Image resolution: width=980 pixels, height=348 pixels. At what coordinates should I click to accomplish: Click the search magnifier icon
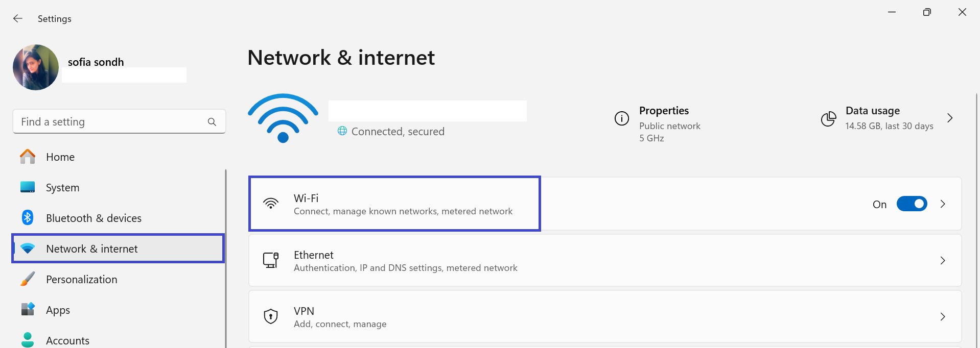212,122
